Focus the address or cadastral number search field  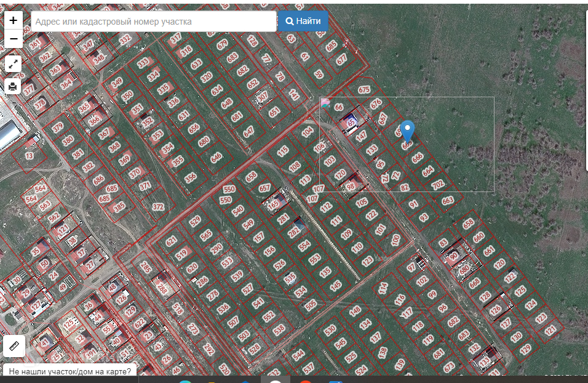coord(154,22)
